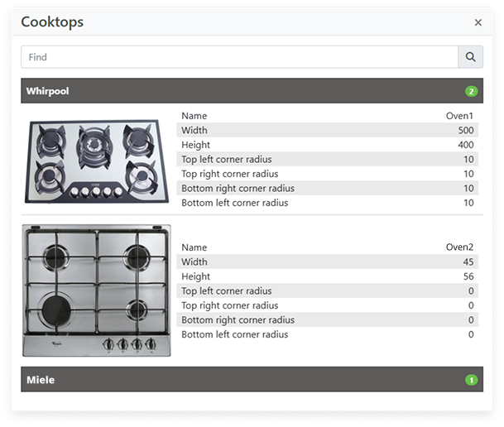Click the Width value 500
The width and height of the screenshot is (504, 427).
click(466, 130)
